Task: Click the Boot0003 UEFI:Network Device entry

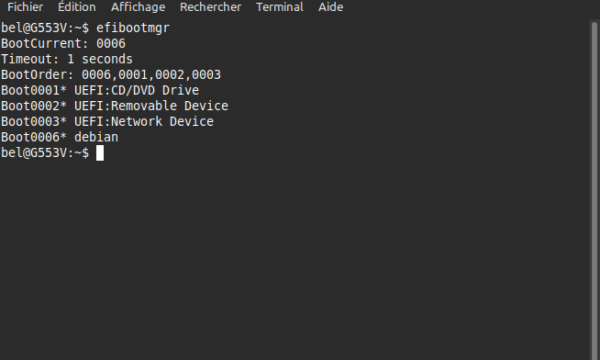Action: [107, 122]
